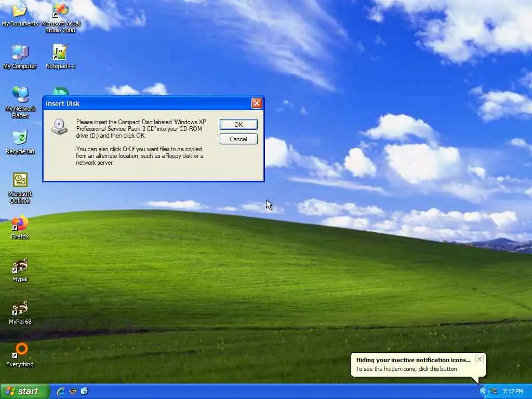Click the 7:12 PM taskbar clock
The height and width of the screenshot is (399, 532).
click(x=513, y=392)
